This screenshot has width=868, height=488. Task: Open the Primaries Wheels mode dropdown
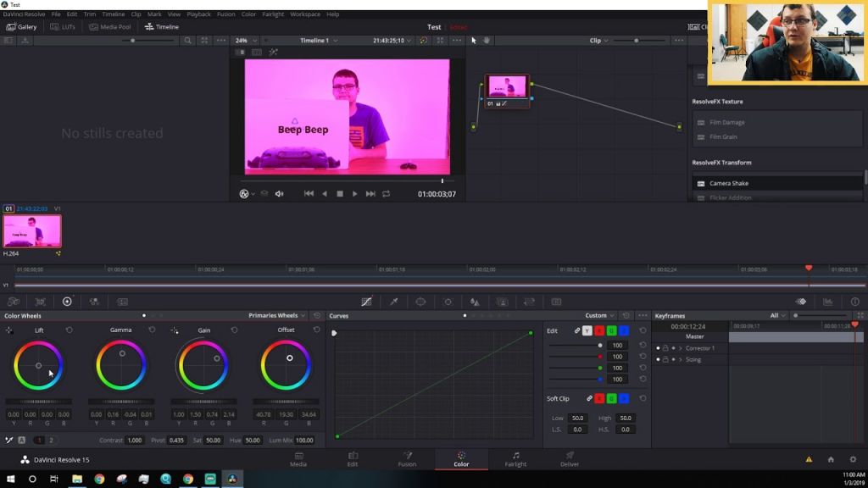(277, 316)
